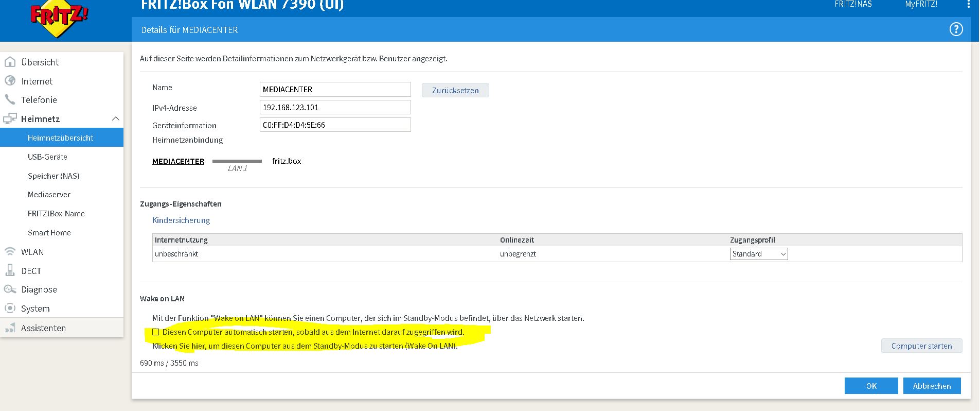Click the Abbrechen button
This screenshot has height=411, width=980.
pyautogui.click(x=932, y=386)
